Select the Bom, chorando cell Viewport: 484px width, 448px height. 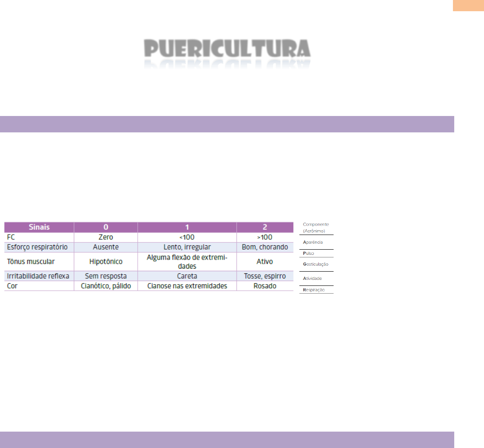[x=265, y=247]
